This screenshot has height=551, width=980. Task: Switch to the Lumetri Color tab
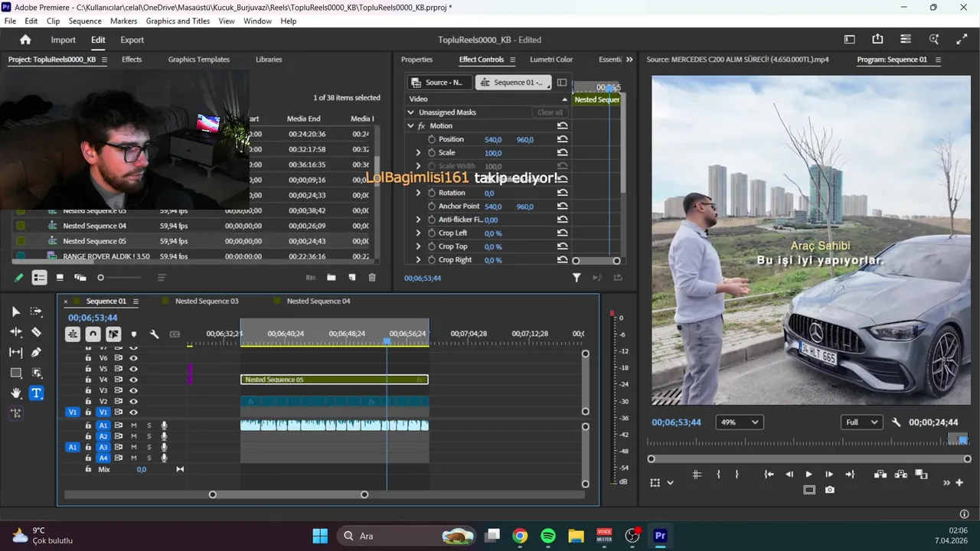point(551,60)
